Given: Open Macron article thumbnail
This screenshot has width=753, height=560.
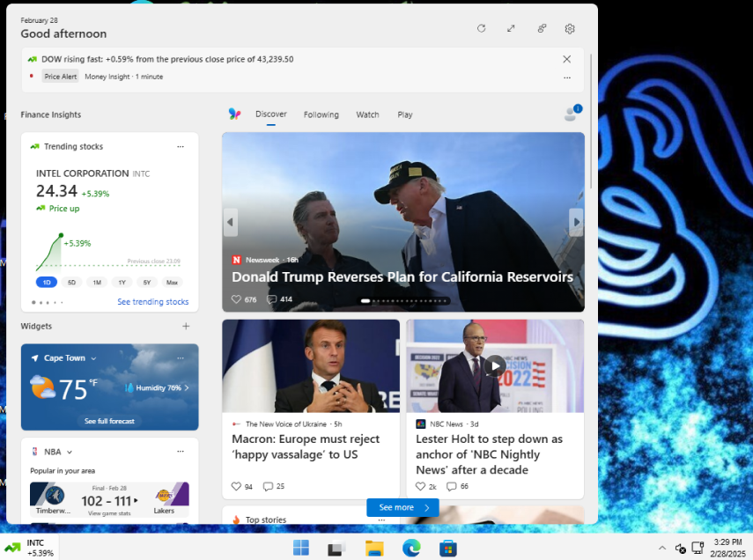Looking at the screenshot, I should click(x=311, y=366).
